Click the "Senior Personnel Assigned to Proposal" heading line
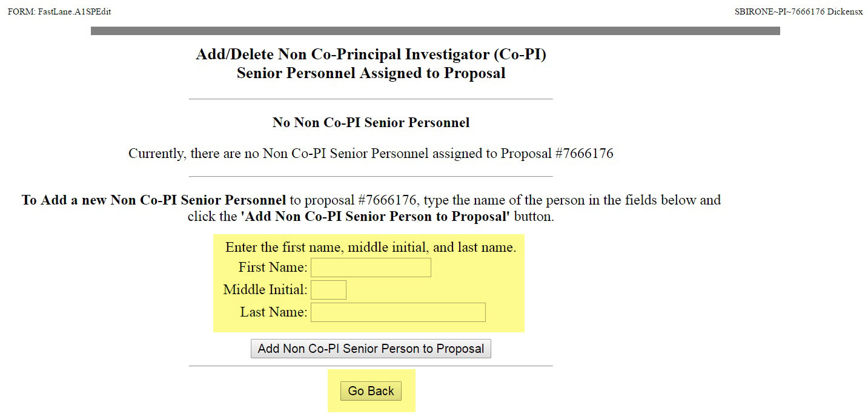Screen dimensions: 868x417 (x=371, y=74)
